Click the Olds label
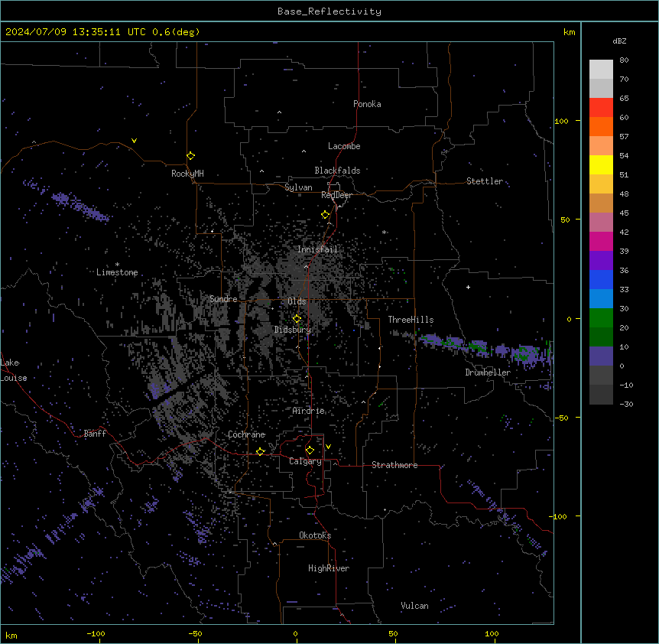Viewport: 659px width, 644px height. (297, 301)
